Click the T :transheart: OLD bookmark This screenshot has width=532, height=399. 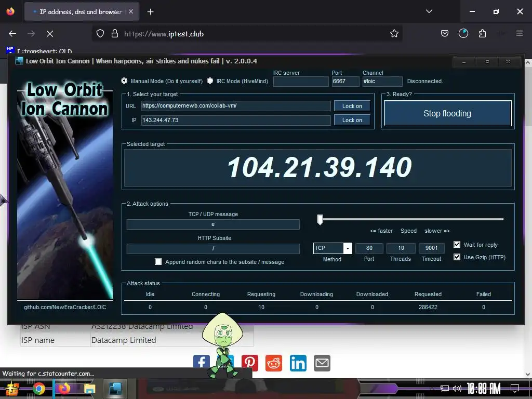coord(44,51)
